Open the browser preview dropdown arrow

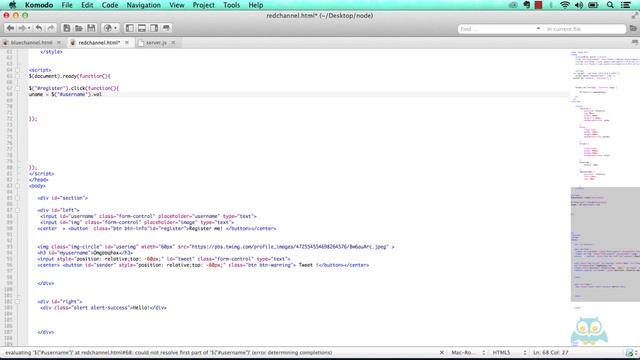click(x=116, y=28)
